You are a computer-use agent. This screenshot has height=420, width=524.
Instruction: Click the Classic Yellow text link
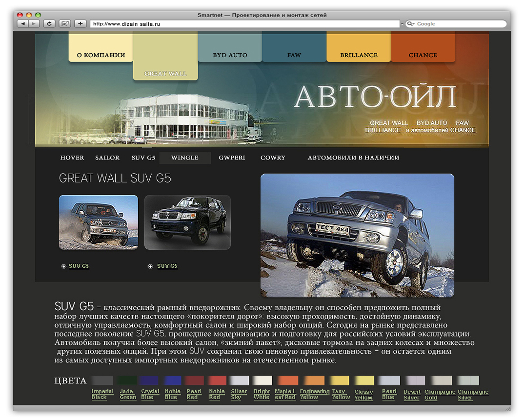[363, 395]
